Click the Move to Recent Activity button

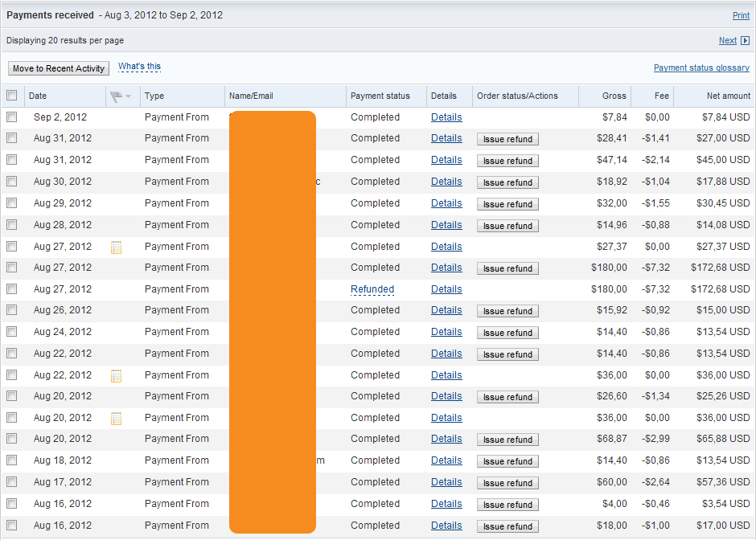point(59,68)
